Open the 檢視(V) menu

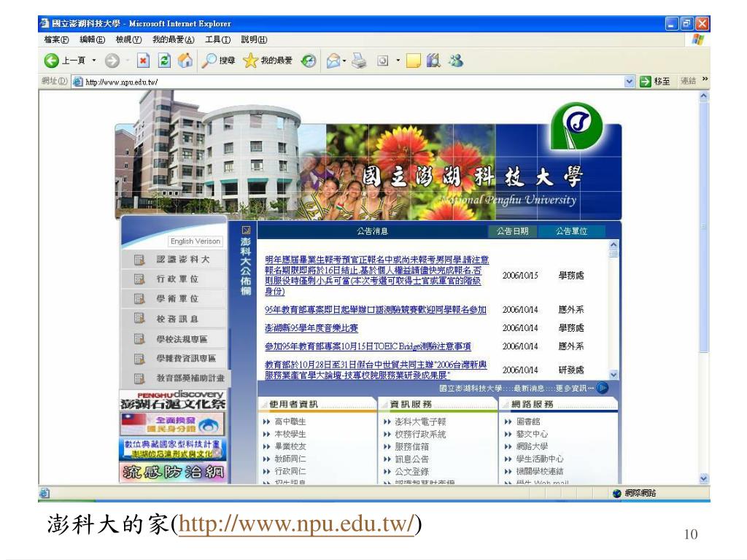tap(128, 39)
